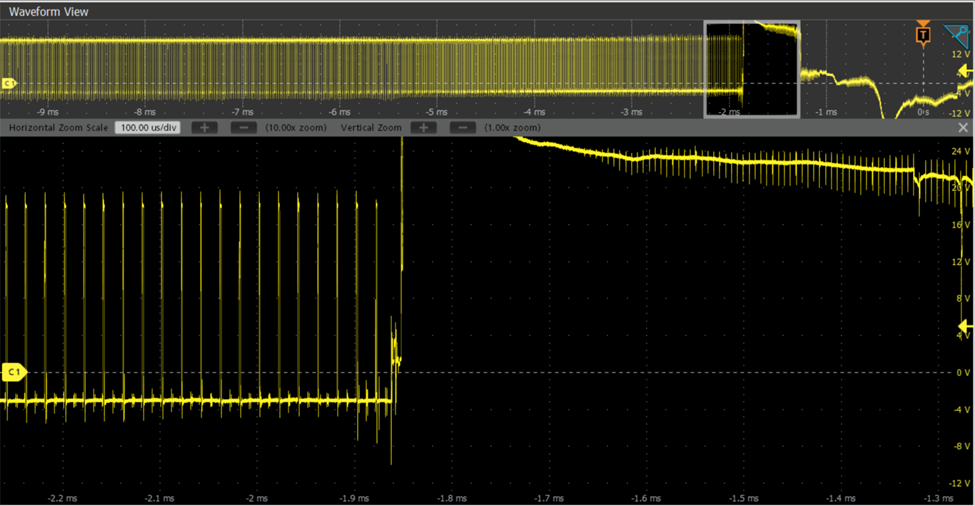Decrease horizontal zoom with minus button

click(x=244, y=127)
